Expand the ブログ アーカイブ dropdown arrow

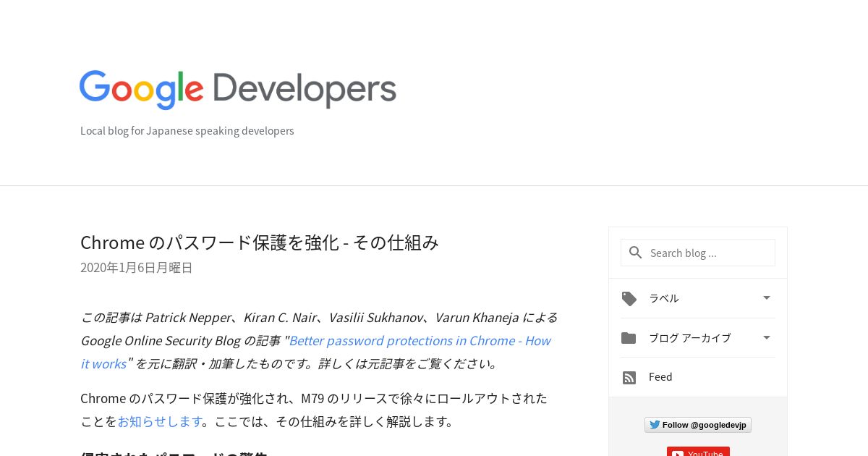pos(767,337)
